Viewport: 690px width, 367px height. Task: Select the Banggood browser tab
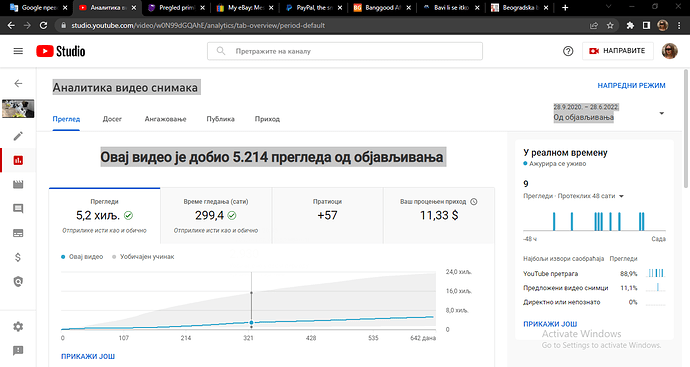[x=383, y=7]
